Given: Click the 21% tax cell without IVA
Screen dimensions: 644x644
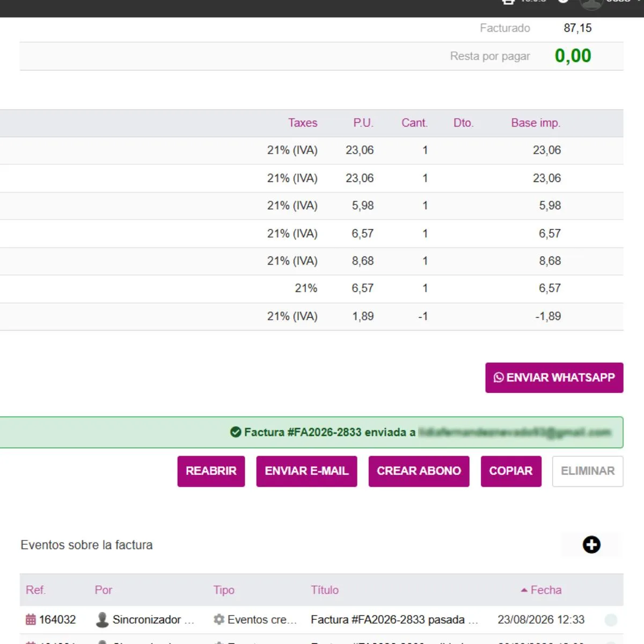Looking at the screenshot, I should 306,288.
